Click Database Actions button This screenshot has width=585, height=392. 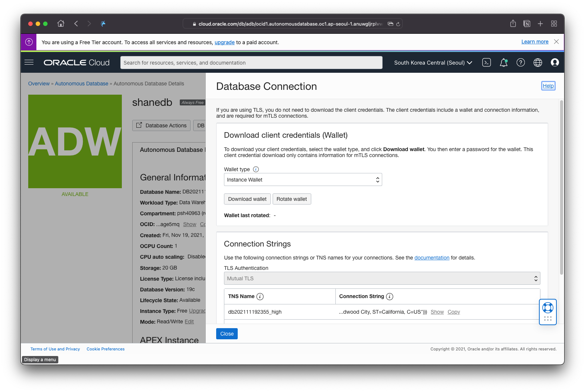[161, 125]
